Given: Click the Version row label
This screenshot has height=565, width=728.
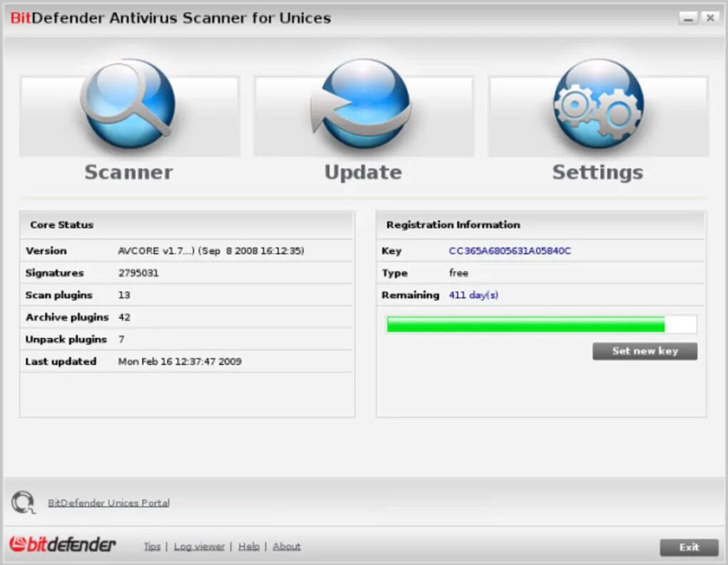Looking at the screenshot, I should tap(46, 251).
